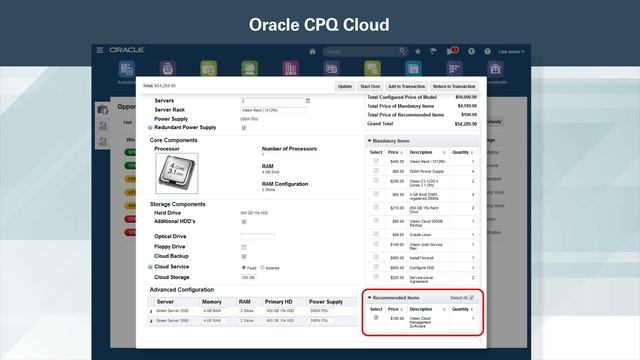
Task: Open the light blue springboard icon
Action: click(x=413, y=69)
